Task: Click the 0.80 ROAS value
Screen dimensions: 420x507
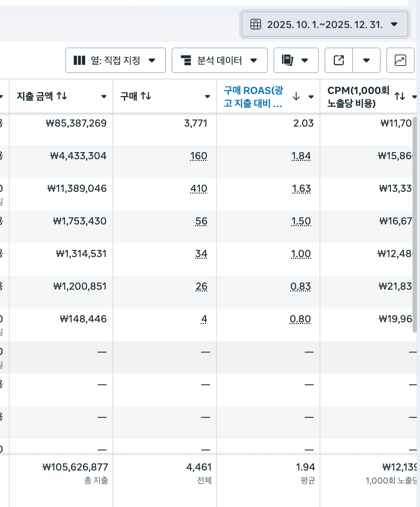Action: click(300, 319)
